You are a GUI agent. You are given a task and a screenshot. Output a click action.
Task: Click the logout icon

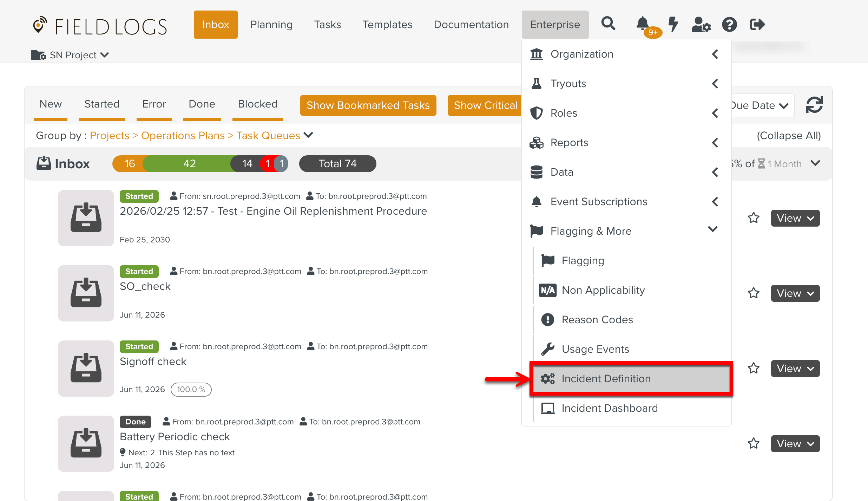(x=757, y=24)
